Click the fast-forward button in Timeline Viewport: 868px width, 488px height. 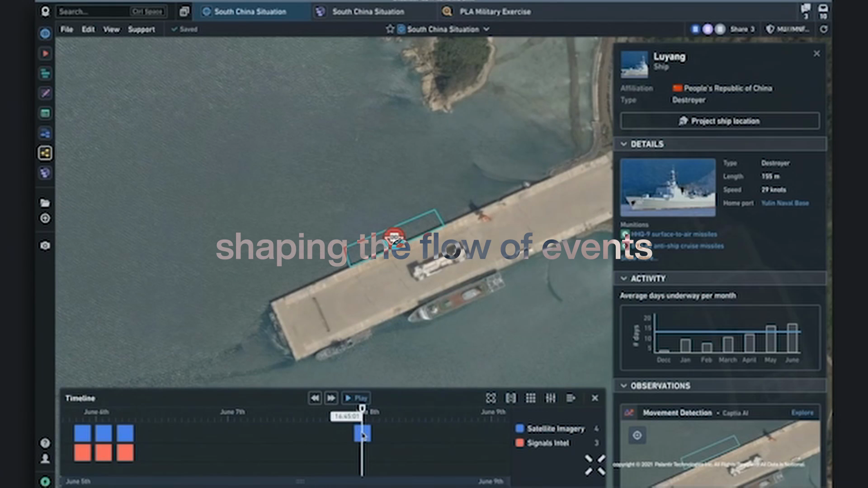[331, 398]
